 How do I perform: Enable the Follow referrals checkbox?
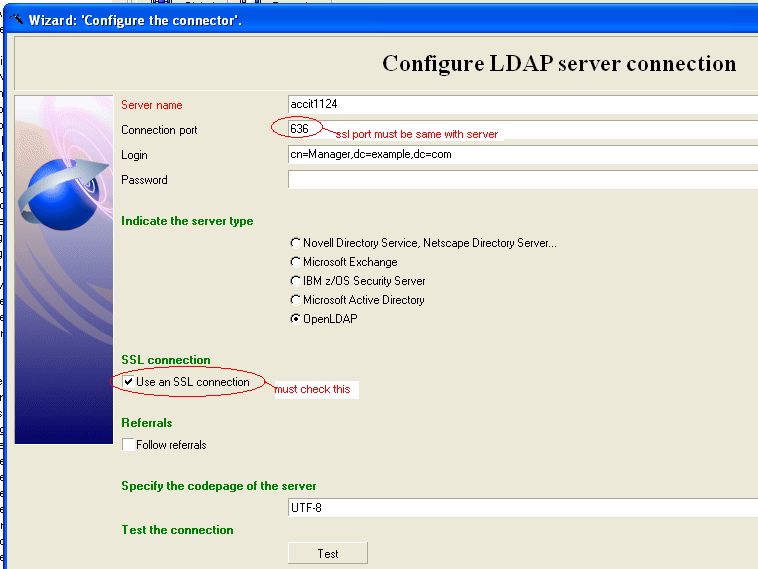coord(128,445)
